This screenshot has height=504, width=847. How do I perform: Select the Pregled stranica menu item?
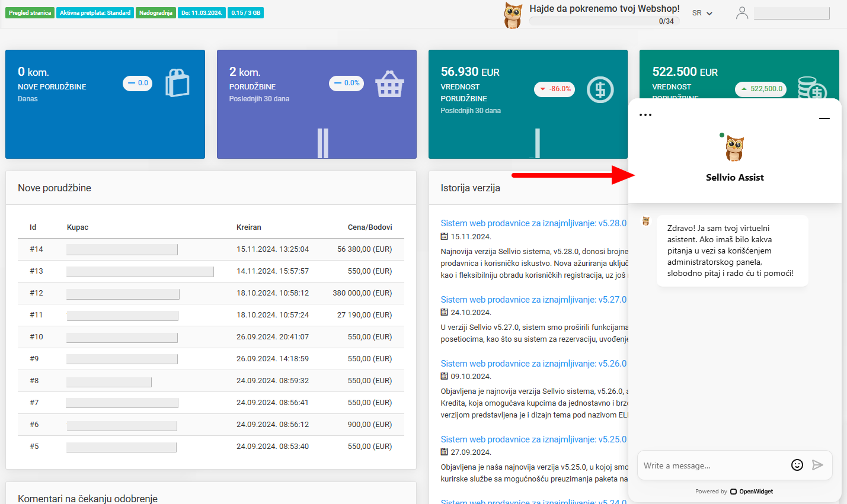30,11
